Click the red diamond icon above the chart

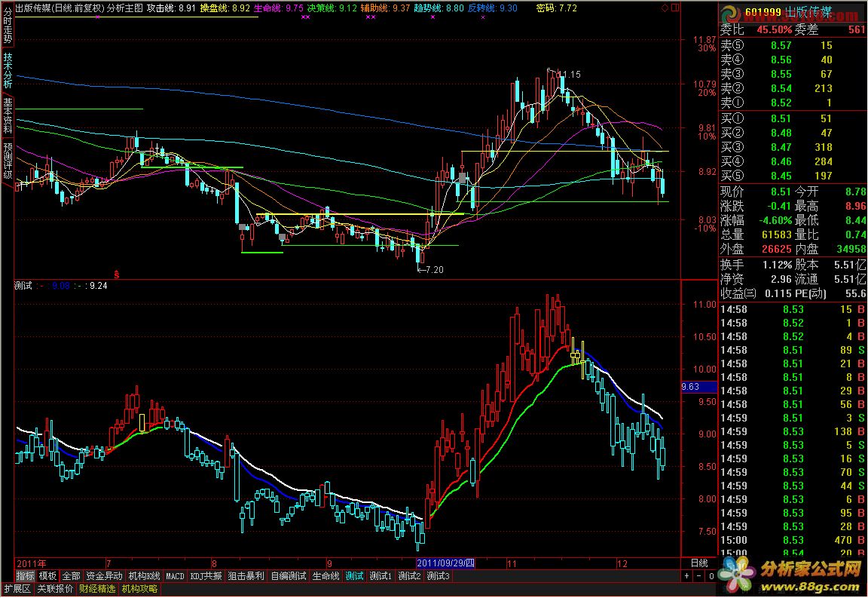point(665,8)
